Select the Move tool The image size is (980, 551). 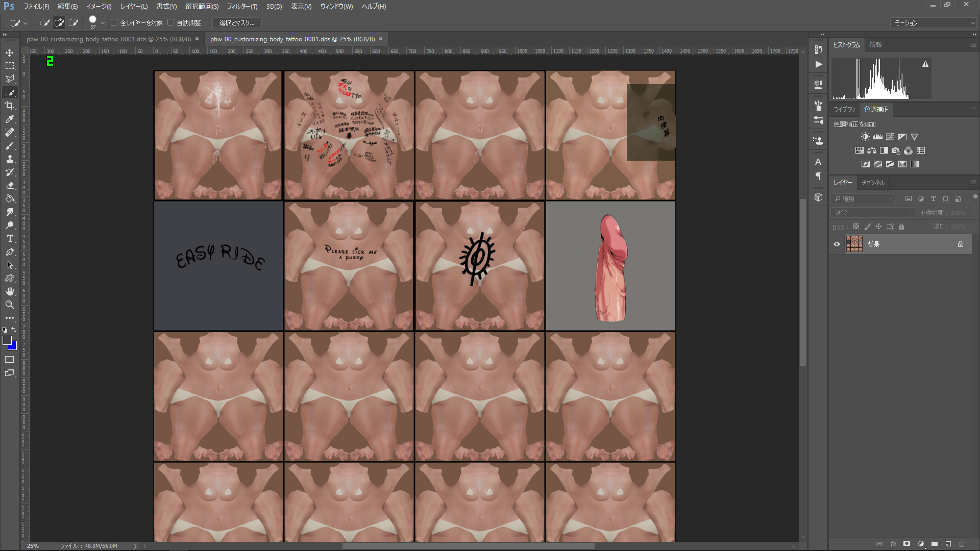click(10, 53)
